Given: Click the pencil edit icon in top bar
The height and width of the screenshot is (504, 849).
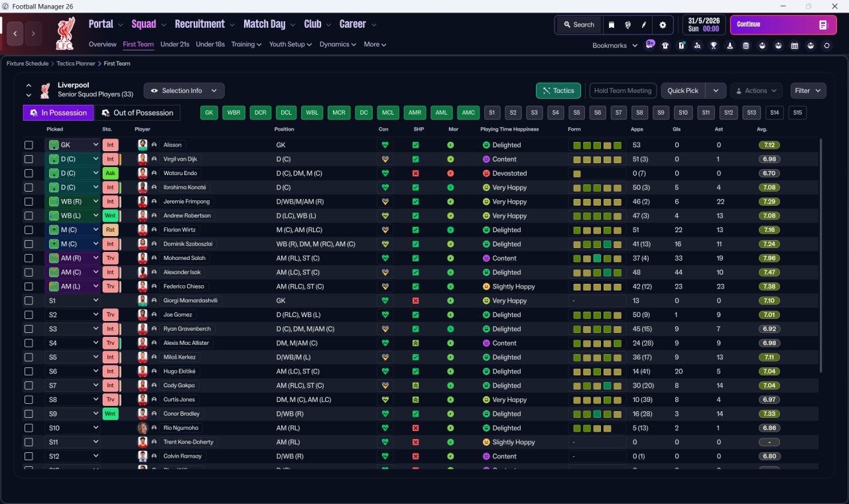Looking at the screenshot, I should [x=643, y=25].
